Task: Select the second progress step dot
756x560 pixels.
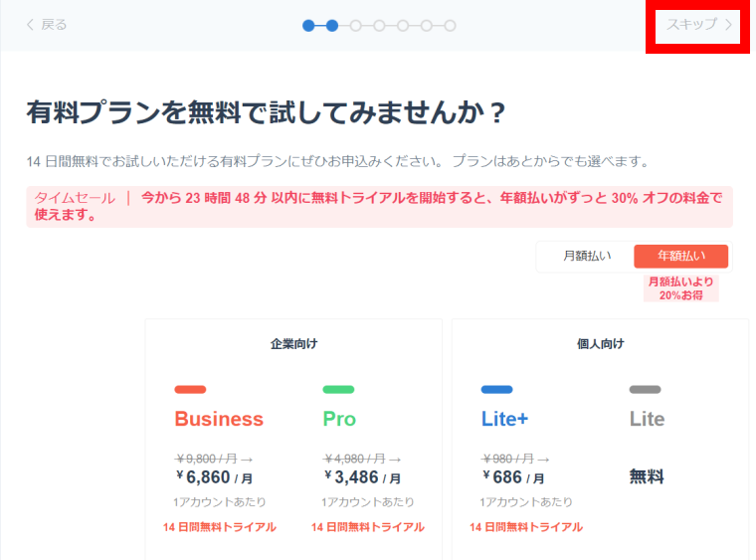Action: click(x=332, y=25)
